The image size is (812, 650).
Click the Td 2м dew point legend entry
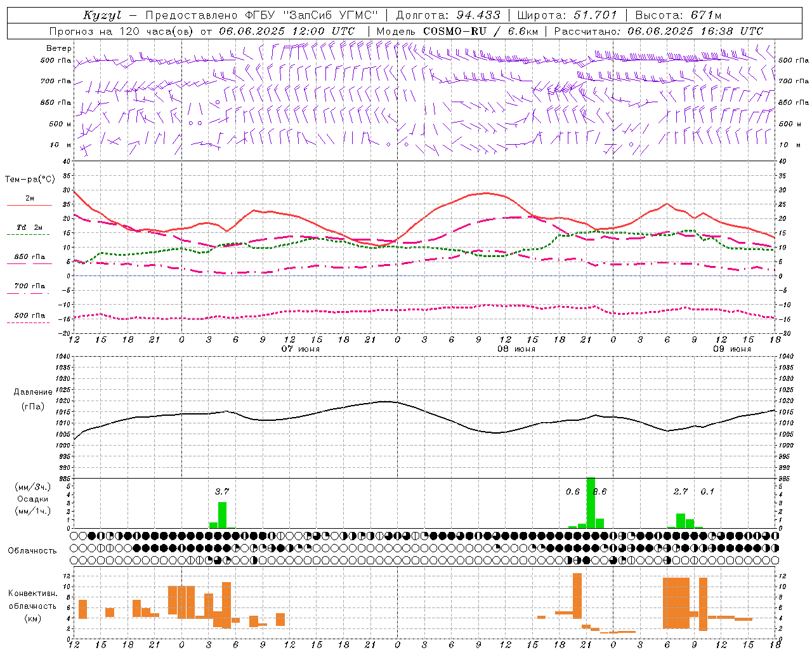tap(29, 227)
